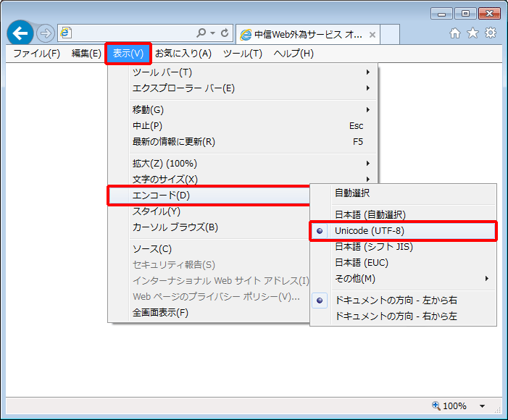The image size is (508, 420).
Task: Open the 編集(E) menu
Action: [86, 54]
